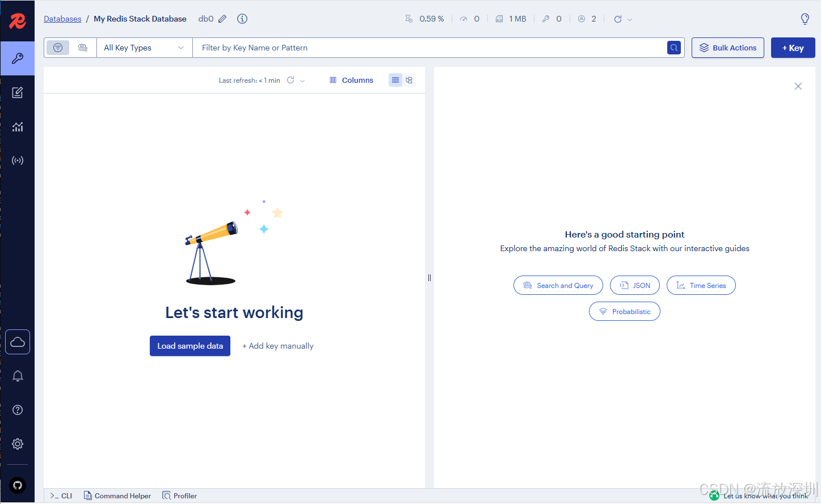Open the Settings gear icon

click(18, 444)
